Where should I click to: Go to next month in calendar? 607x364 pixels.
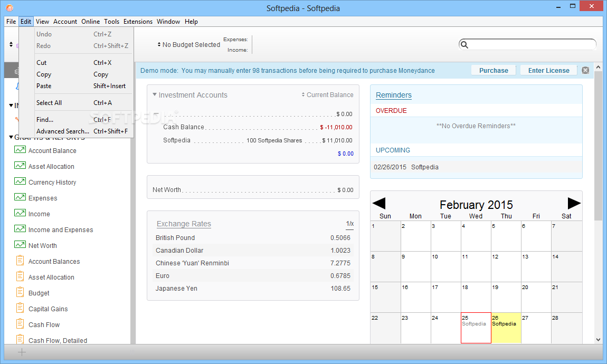574,204
